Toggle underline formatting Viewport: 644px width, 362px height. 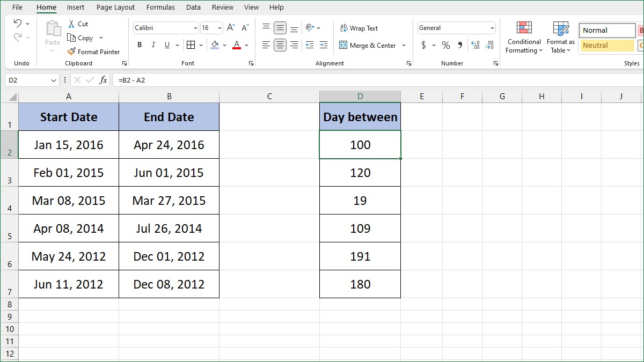pyautogui.click(x=167, y=45)
